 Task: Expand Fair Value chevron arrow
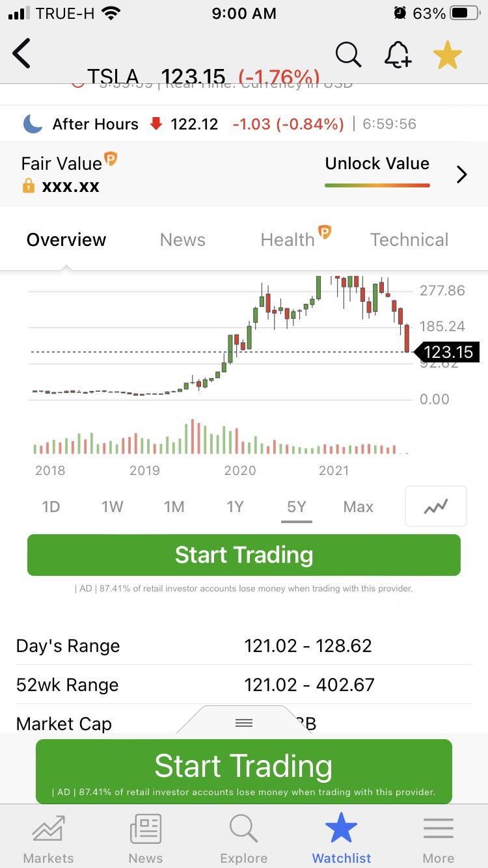click(462, 174)
